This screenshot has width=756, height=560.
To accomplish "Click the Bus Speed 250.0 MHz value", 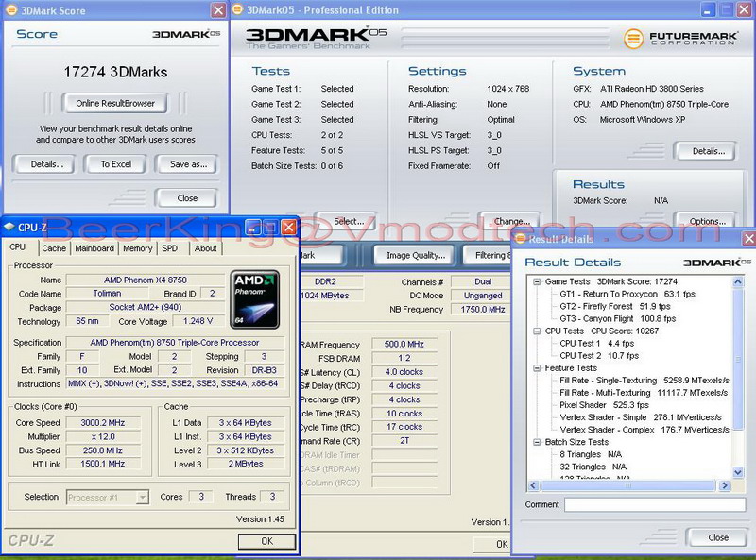I will click(x=103, y=450).
